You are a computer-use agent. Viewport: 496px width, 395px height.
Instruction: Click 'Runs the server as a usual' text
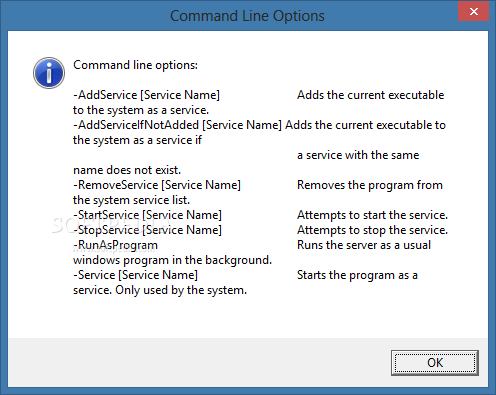point(364,245)
